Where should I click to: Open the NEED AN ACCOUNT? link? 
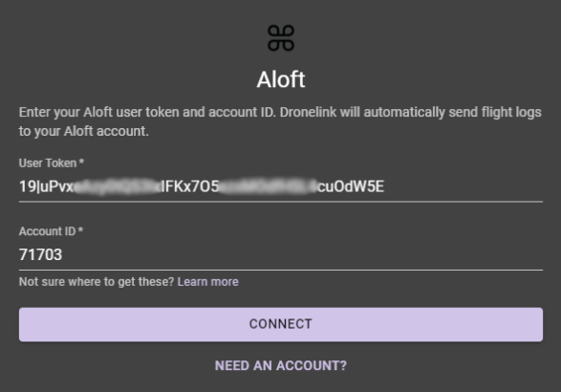pyautogui.click(x=281, y=365)
